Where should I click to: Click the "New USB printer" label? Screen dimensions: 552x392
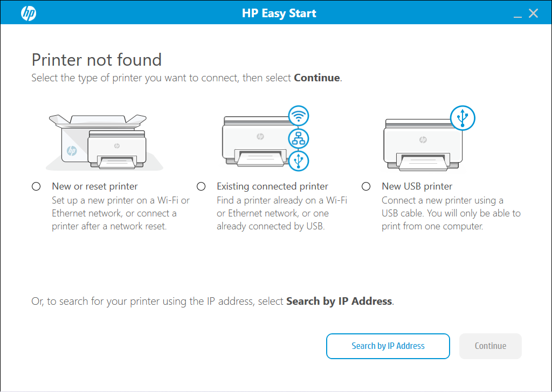(x=417, y=186)
